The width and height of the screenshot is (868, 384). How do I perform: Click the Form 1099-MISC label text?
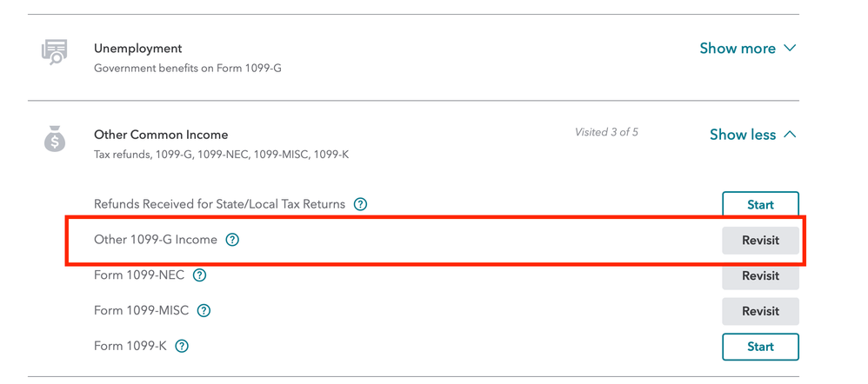(x=141, y=310)
